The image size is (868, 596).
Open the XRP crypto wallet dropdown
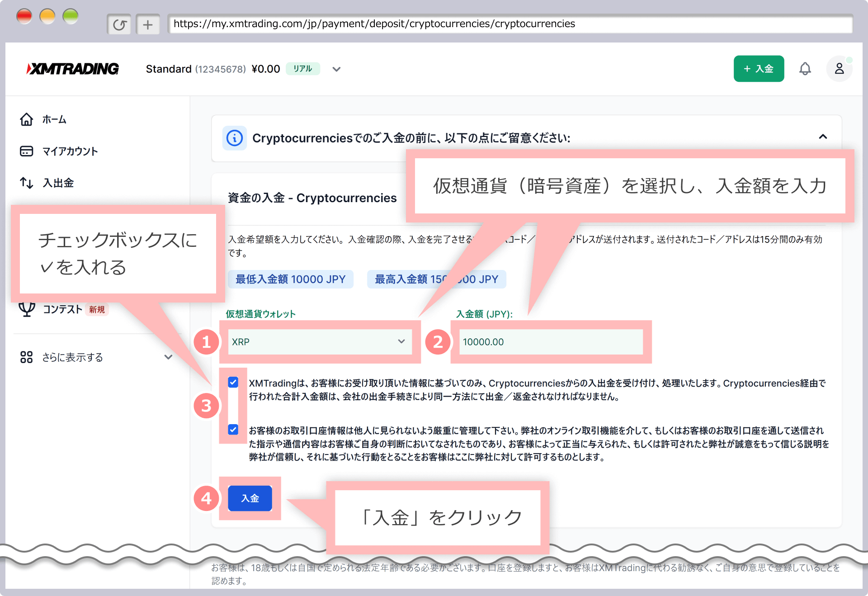[320, 342]
